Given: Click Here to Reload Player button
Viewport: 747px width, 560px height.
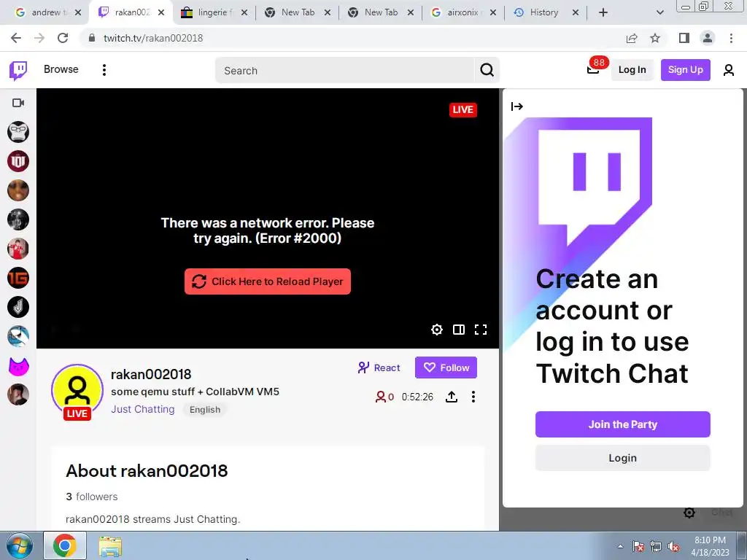Looking at the screenshot, I should [268, 281].
